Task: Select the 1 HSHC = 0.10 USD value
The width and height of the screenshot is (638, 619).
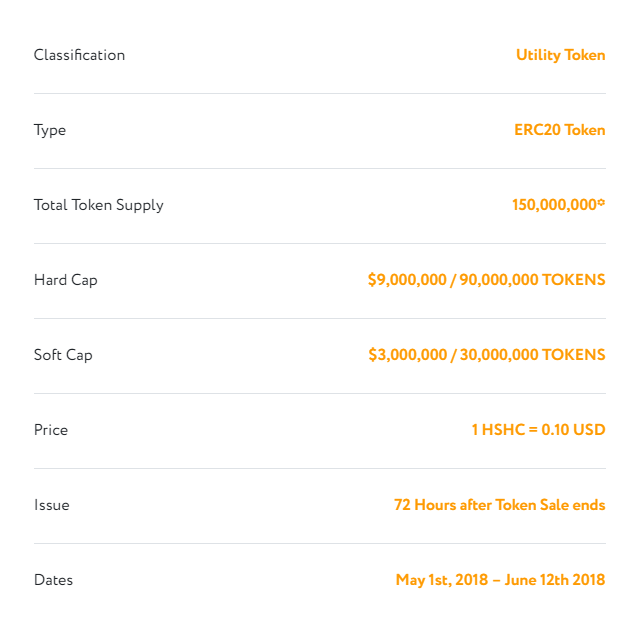Action: click(538, 430)
